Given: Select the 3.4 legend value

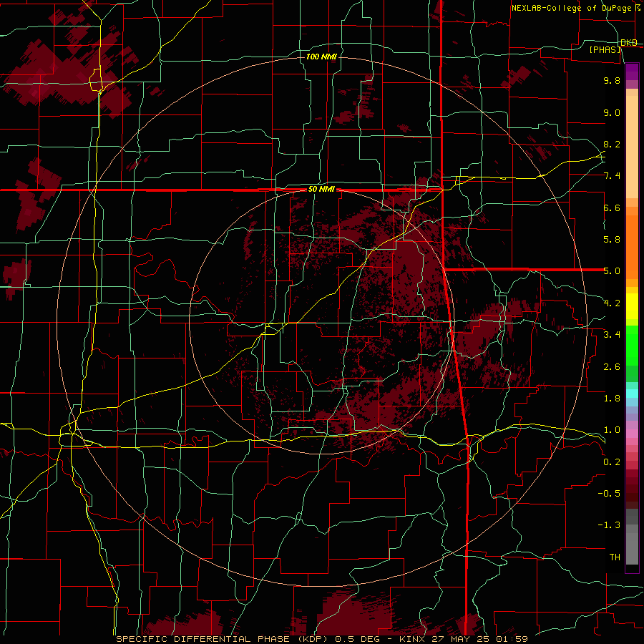Looking at the screenshot, I should (x=612, y=335).
